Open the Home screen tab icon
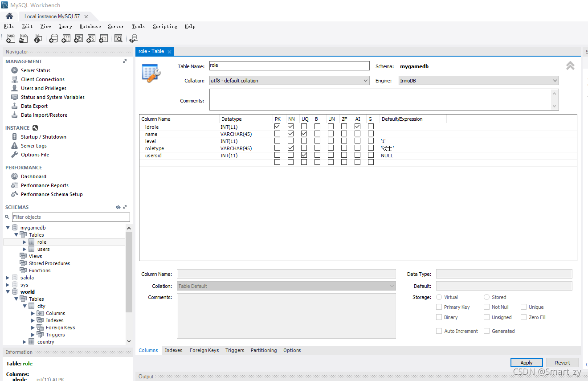 9,16
